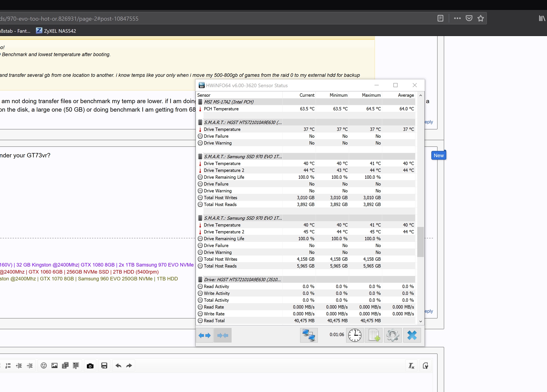The image size is (547, 392).
Task: Insert ordered list in reply editor
Action: [x=8, y=365]
